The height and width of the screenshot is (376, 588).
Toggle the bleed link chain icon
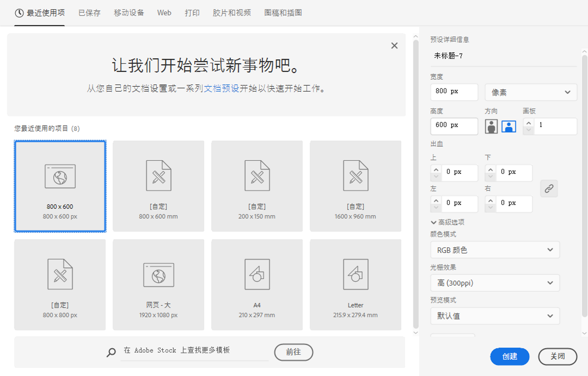pyautogui.click(x=549, y=189)
